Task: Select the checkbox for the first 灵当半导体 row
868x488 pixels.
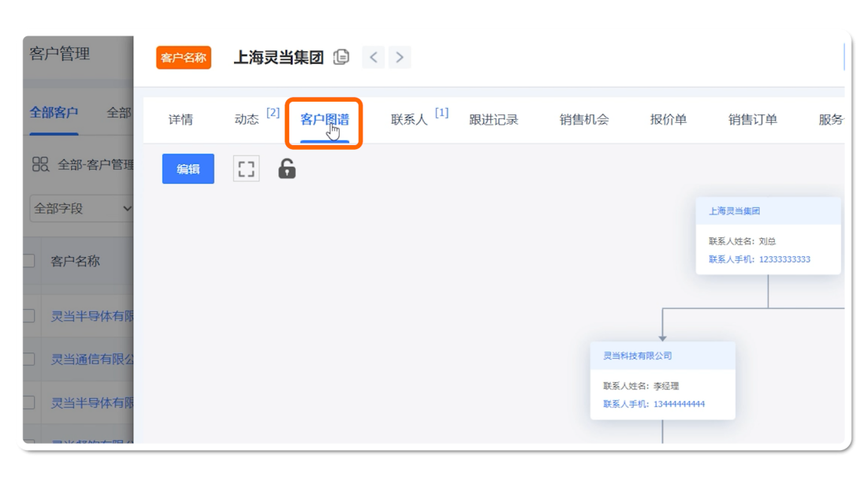Action: point(29,316)
